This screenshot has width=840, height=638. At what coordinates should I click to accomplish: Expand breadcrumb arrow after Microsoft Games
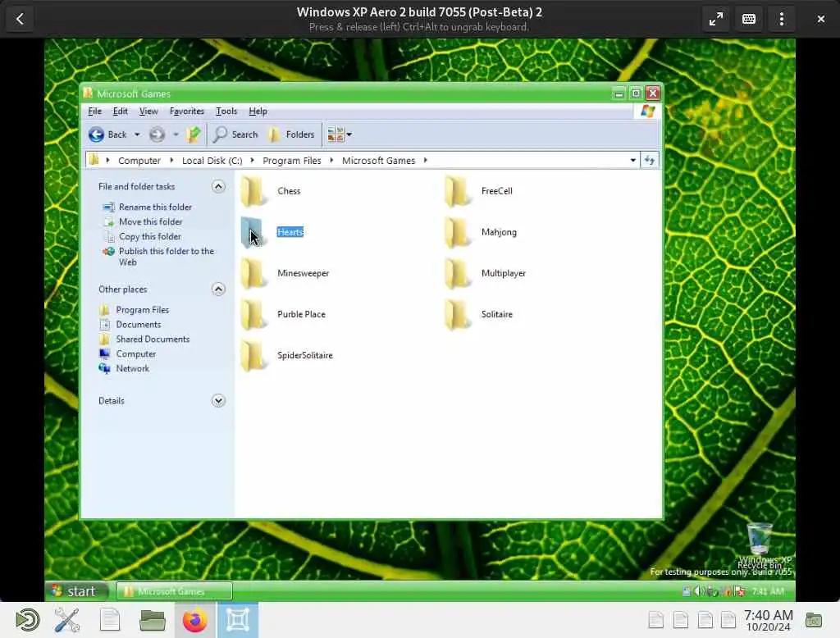tap(426, 160)
